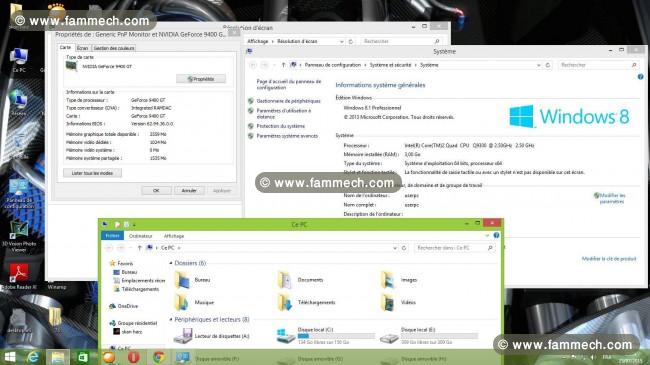
Task: Click the Propriétés button for the card
Action: click(201, 79)
